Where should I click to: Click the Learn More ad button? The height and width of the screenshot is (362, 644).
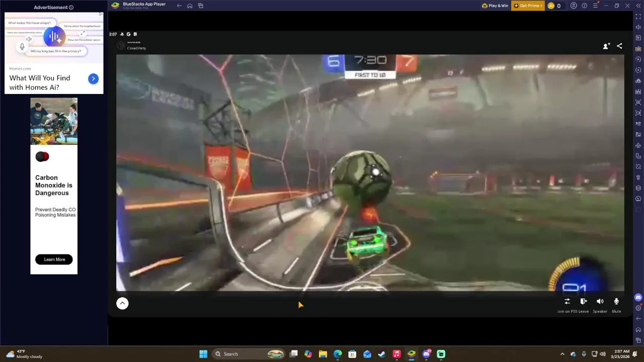click(x=54, y=259)
